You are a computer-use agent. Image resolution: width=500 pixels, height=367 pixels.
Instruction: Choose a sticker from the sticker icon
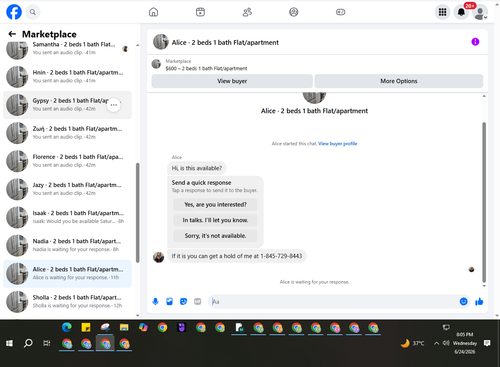(x=183, y=302)
